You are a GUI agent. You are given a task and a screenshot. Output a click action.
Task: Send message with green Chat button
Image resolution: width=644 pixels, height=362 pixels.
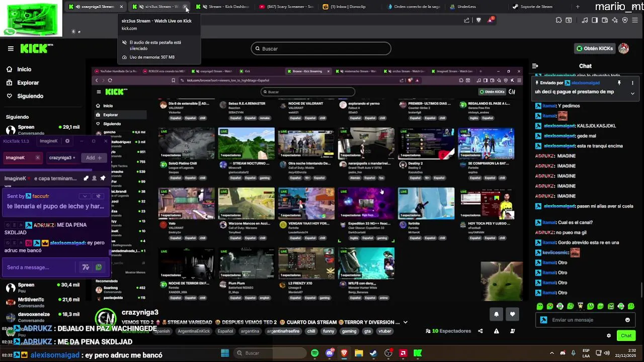(626, 335)
